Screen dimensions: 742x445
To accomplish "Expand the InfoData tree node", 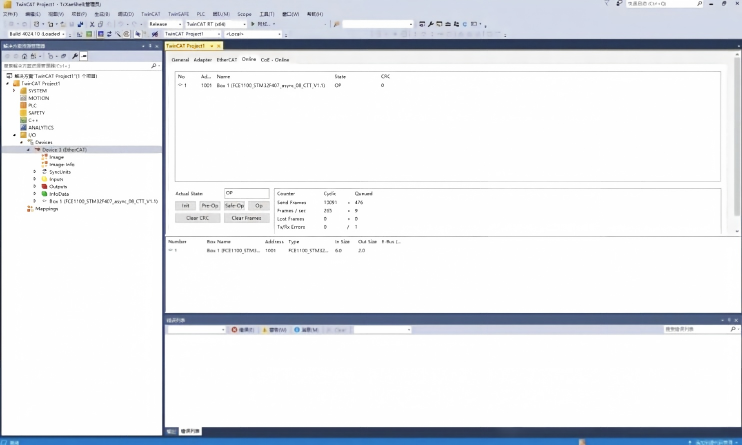I will [x=35, y=194].
